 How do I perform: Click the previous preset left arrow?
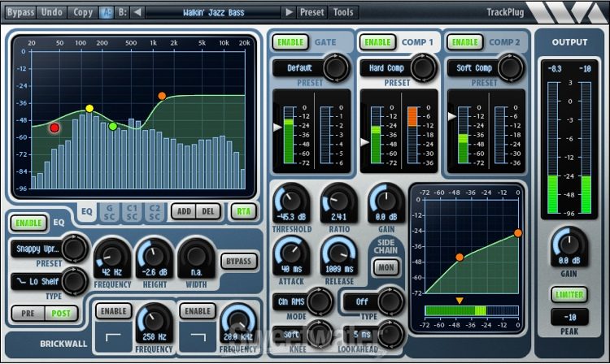(138, 12)
